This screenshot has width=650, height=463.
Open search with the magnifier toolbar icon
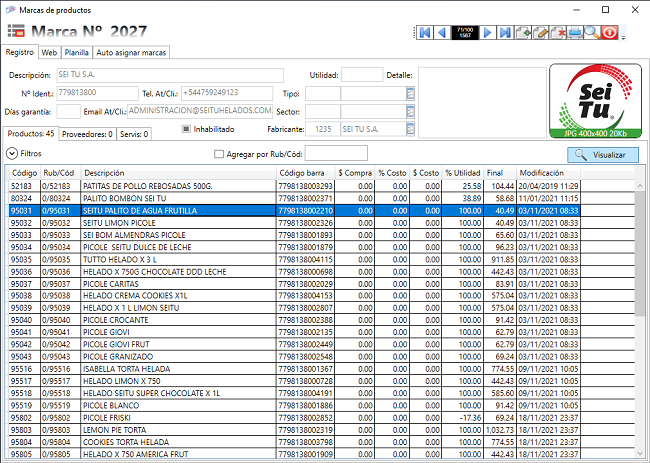592,32
